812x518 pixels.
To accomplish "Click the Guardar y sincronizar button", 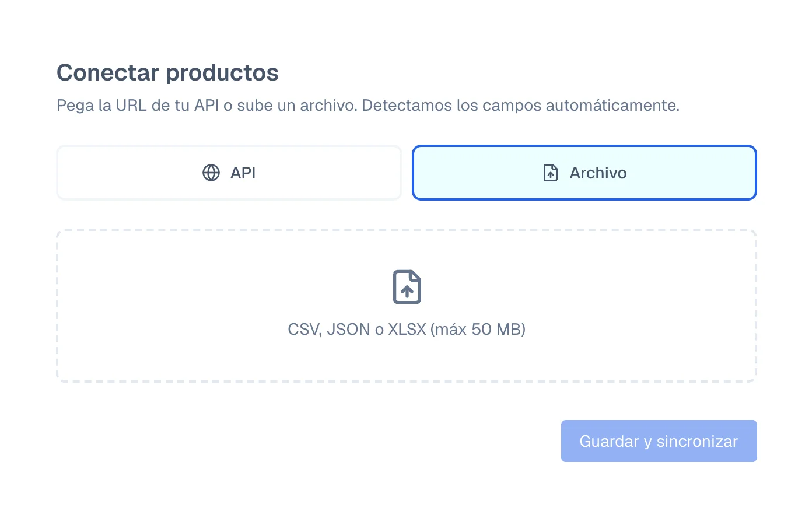I will click(659, 441).
